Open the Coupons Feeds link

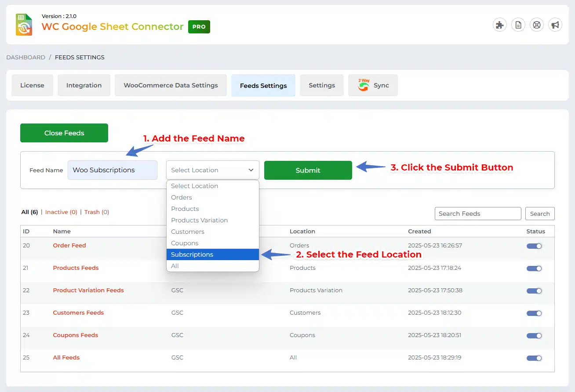point(76,335)
